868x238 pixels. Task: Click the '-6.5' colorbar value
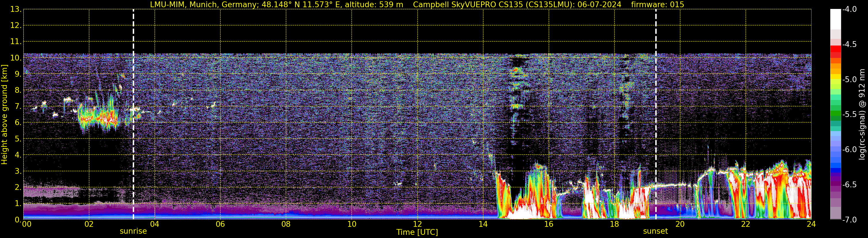850,185
